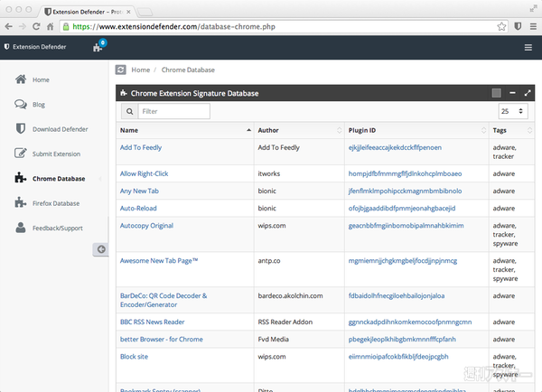Toggle the hamburger menu in header
This screenshot has height=392, width=542.
pyautogui.click(x=528, y=47)
